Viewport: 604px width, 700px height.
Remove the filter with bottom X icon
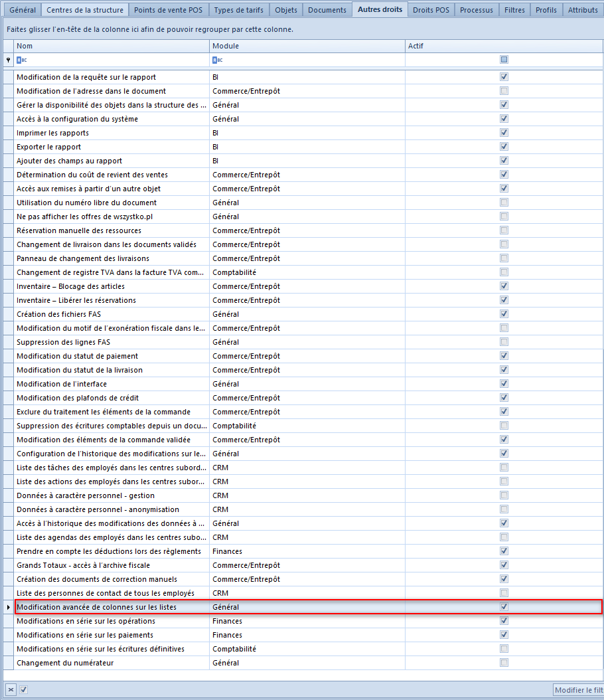11,690
